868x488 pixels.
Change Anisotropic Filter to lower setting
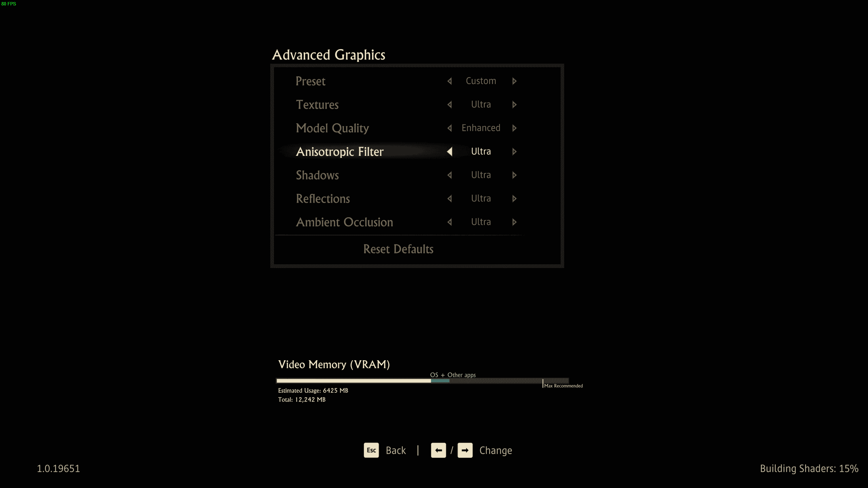pyautogui.click(x=450, y=151)
